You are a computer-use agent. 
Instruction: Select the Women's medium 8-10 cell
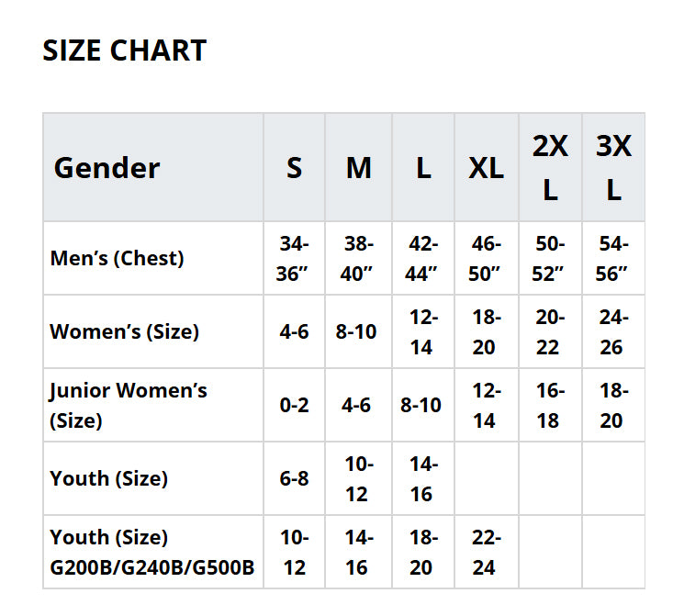point(356,331)
